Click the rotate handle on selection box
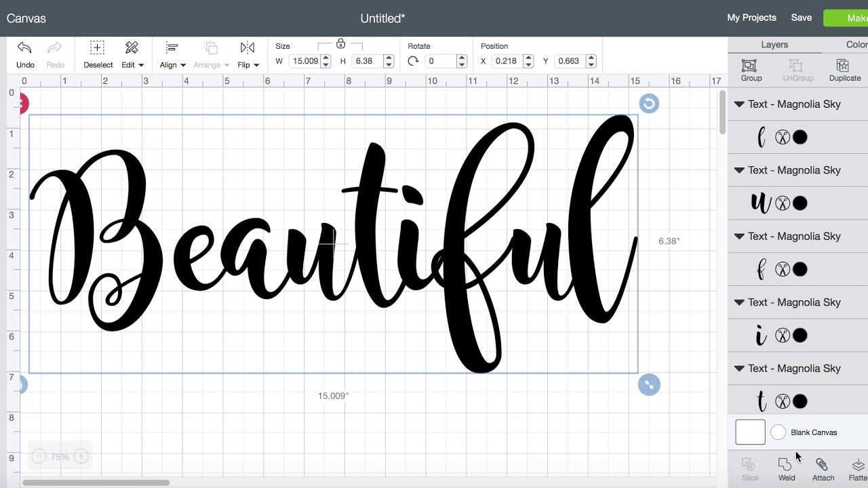Viewport: 868px width, 488px height. click(649, 104)
